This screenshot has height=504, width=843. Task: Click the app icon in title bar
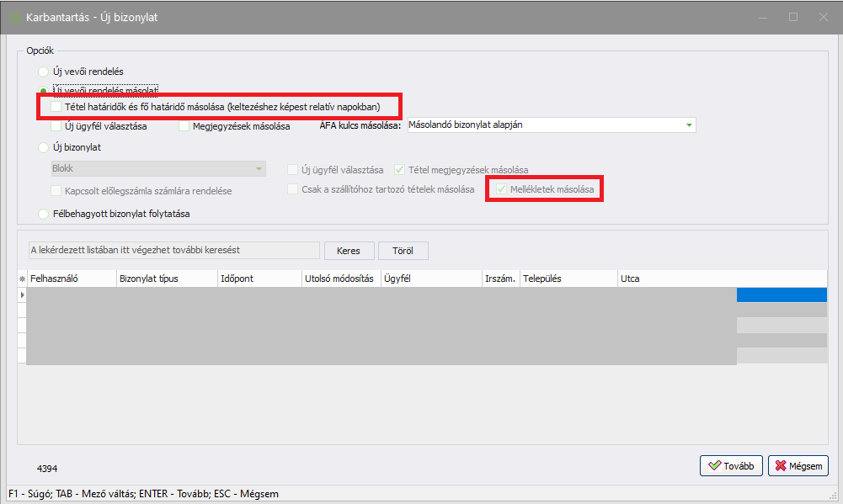click(14, 17)
